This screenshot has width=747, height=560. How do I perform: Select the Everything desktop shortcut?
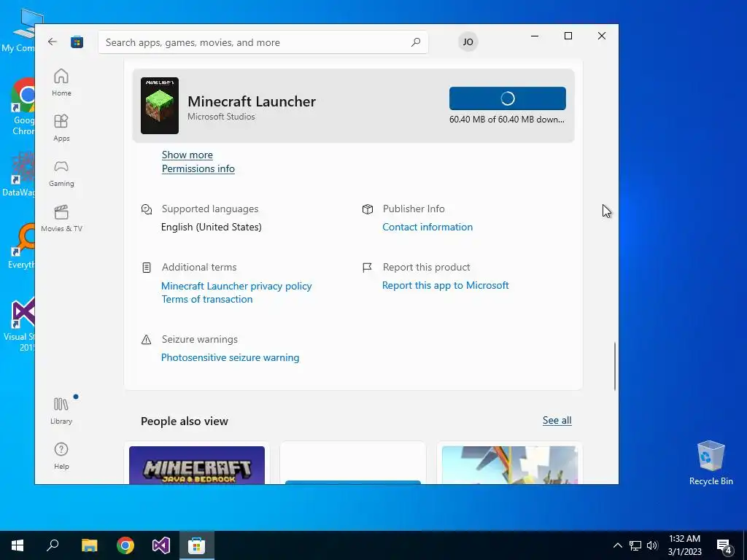20,246
